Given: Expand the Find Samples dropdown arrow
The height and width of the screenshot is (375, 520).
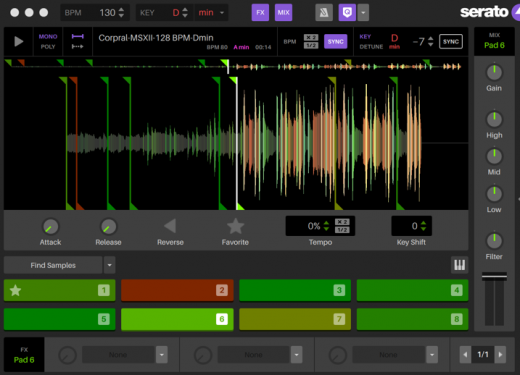Looking at the screenshot, I should point(109,265).
